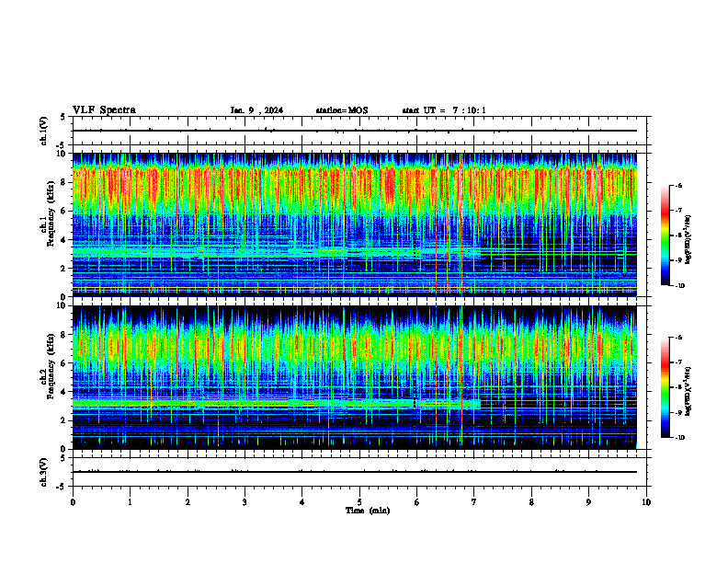This screenshot has height=563, width=728.
Task: Click time axis tick label "2"
Action: [188, 502]
